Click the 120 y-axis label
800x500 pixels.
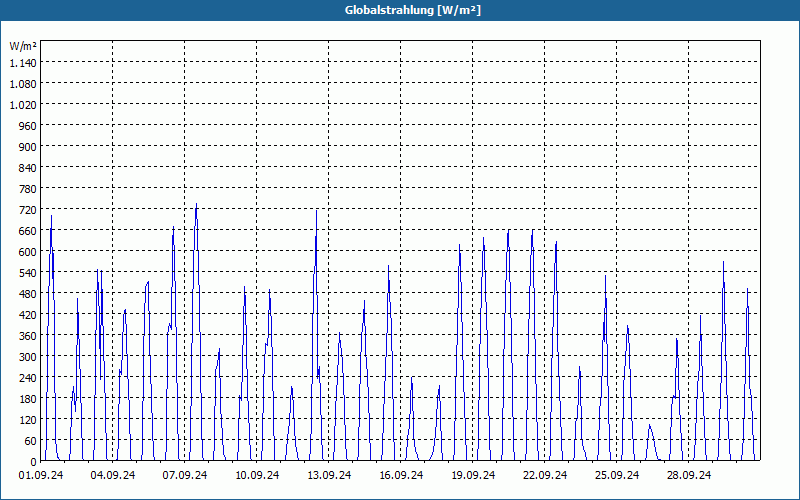[28, 419]
